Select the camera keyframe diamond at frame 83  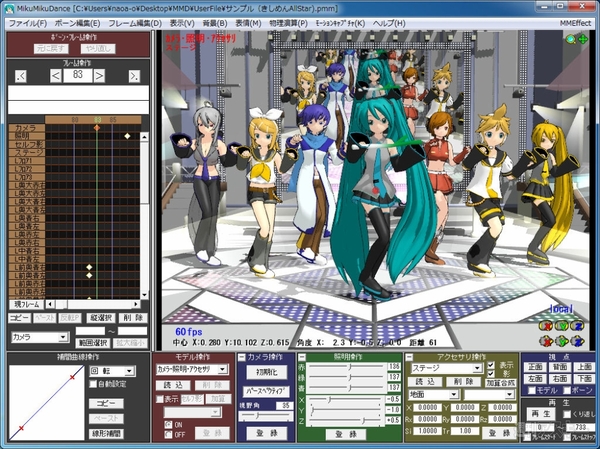point(97,127)
